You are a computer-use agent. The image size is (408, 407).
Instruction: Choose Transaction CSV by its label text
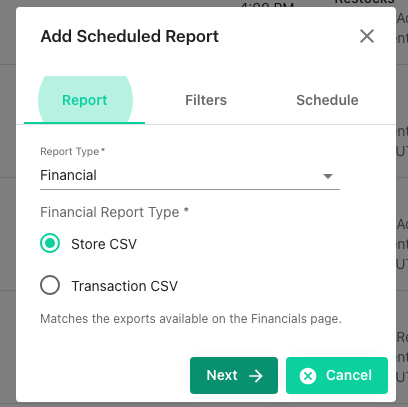[124, 286]
